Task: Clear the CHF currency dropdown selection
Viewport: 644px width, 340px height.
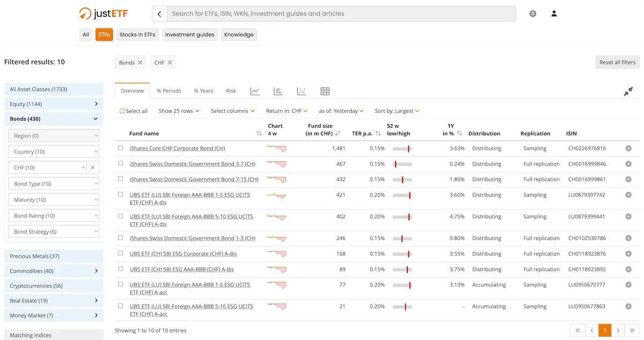Action: (92, 168)
